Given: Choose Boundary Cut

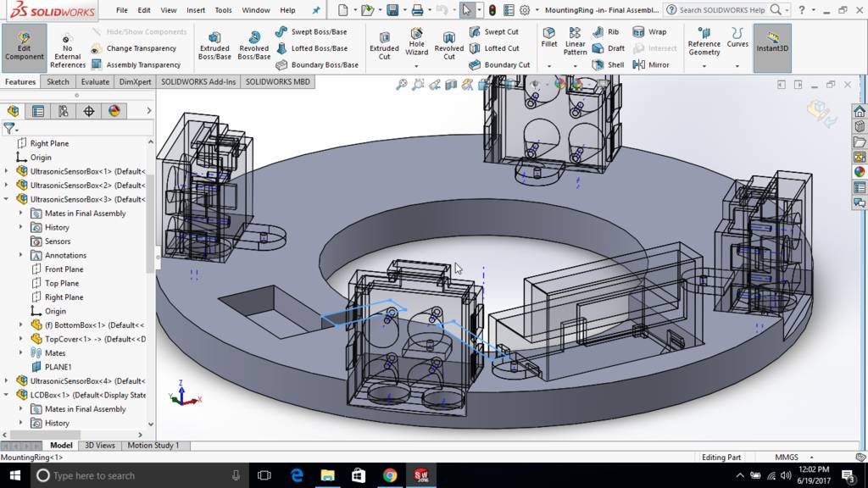Looking at the screenshot, I should coord(499,64).
